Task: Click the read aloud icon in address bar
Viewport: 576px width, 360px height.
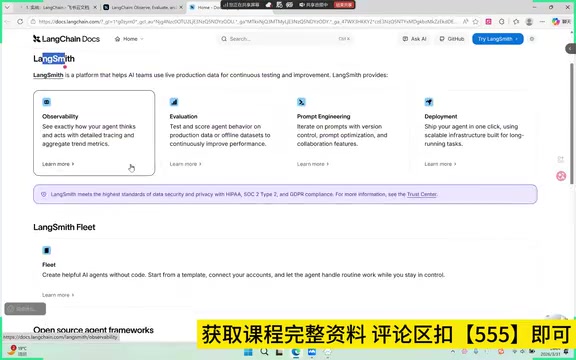Action: pyautogui.click(x=465, y=22)
